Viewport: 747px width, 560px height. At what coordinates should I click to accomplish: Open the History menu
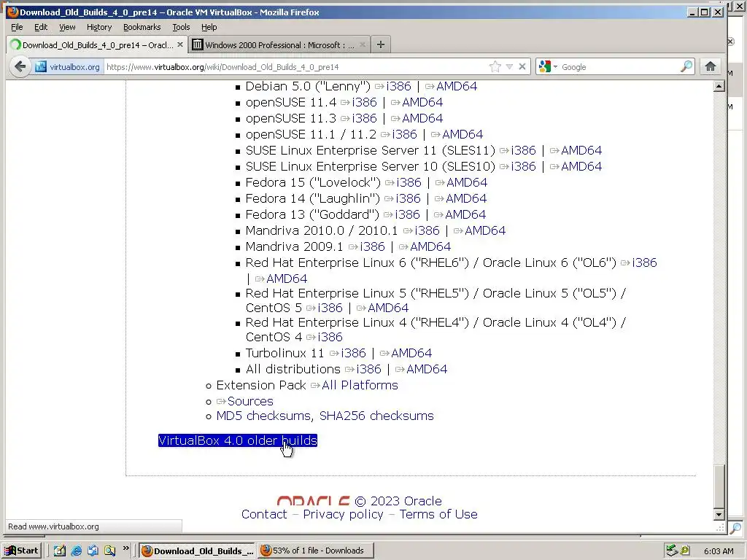99,27
